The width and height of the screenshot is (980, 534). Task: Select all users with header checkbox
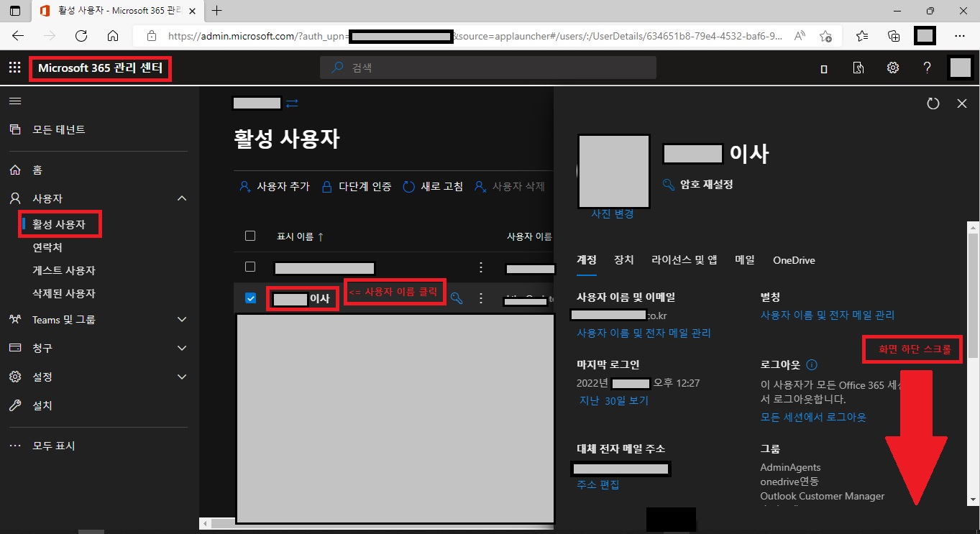(250, 236)
